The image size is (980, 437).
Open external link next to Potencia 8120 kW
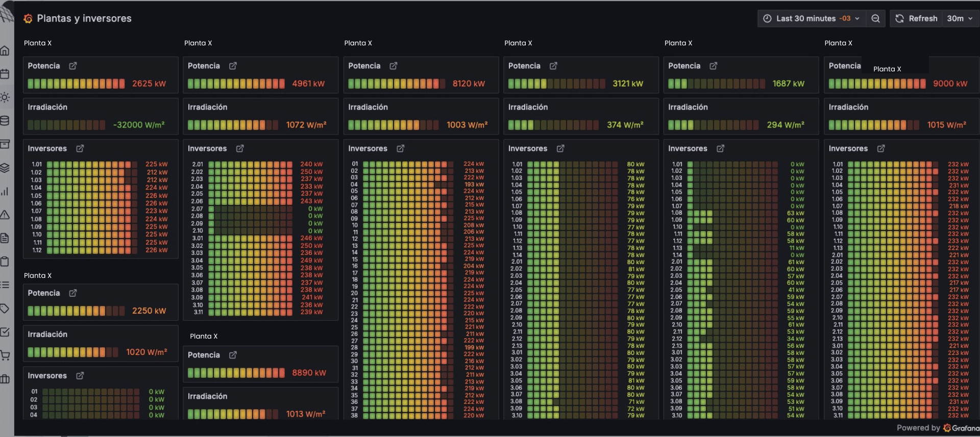(394, 66)
